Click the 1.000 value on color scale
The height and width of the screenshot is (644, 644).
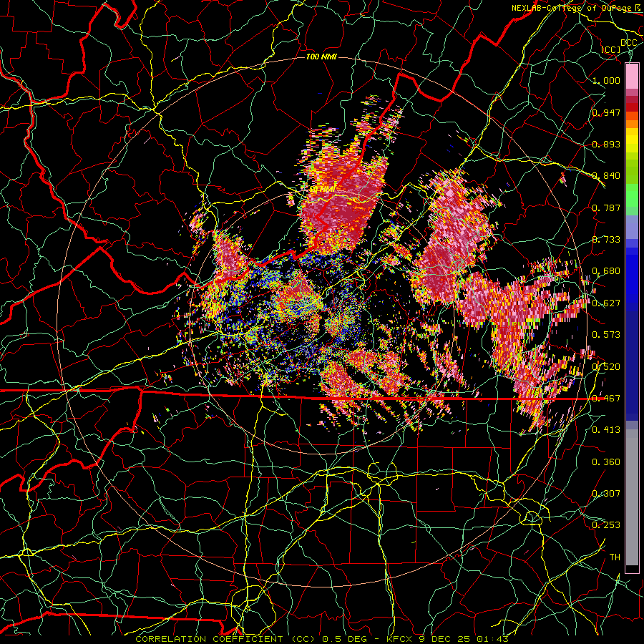tap(606, 80)
